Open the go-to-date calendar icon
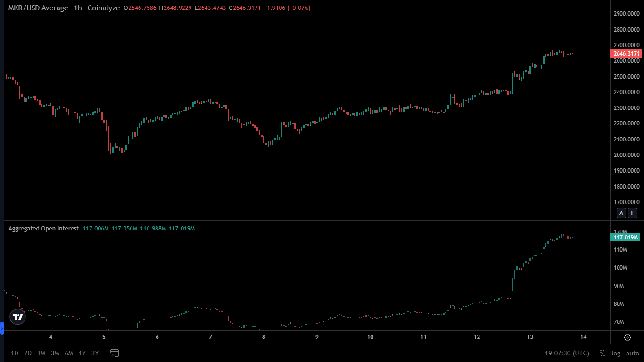The image size is (644, 362). coord(115,353)
